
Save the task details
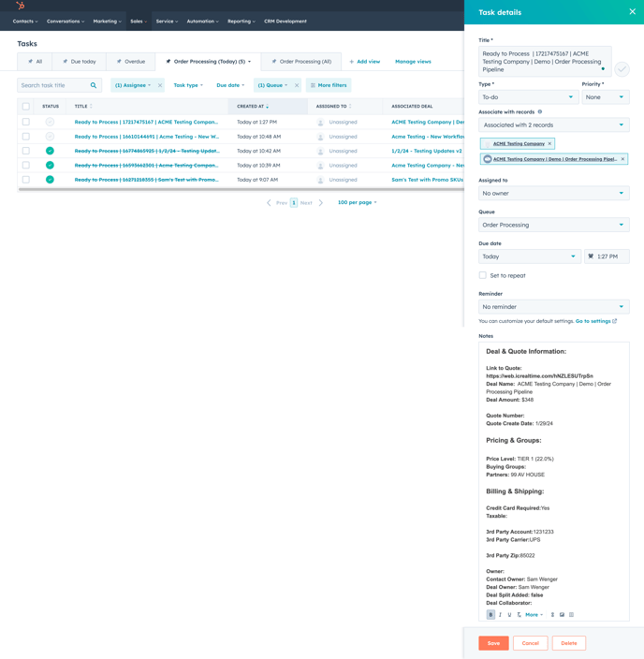click(x=493, y=643)
